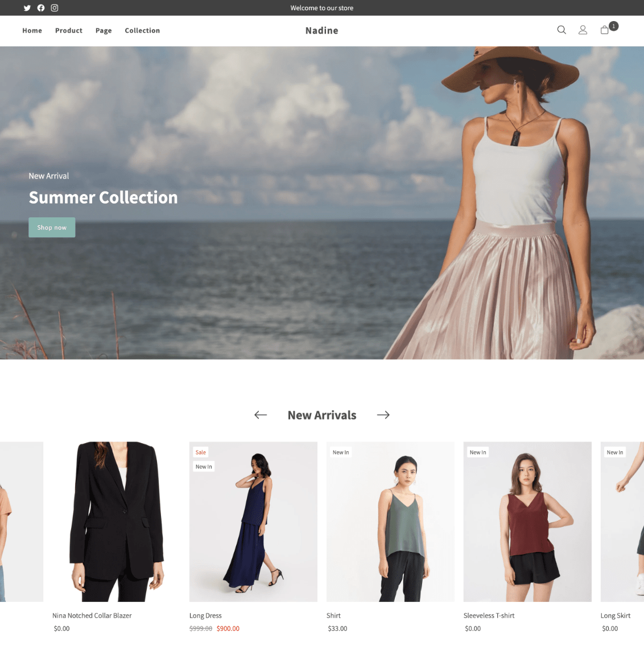Click the Sale badge on Long Dress
644x660 pixels.
201,452
